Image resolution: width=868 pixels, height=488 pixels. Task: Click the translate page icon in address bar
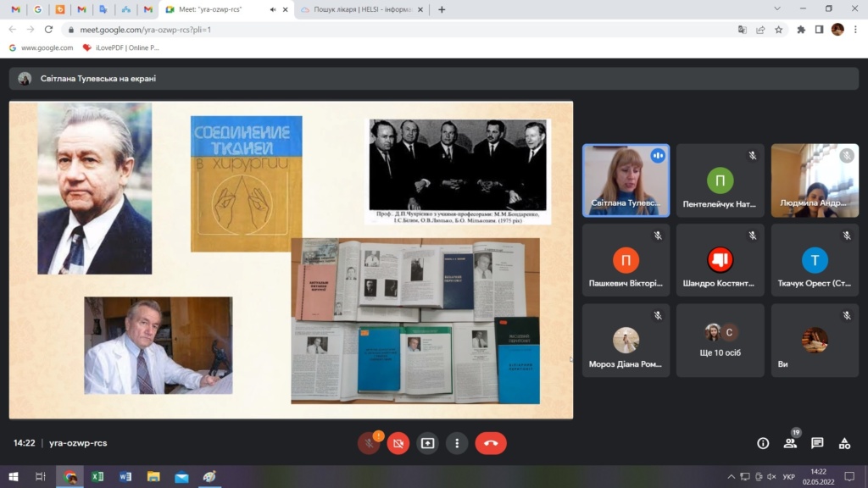(x=743, y=29)
